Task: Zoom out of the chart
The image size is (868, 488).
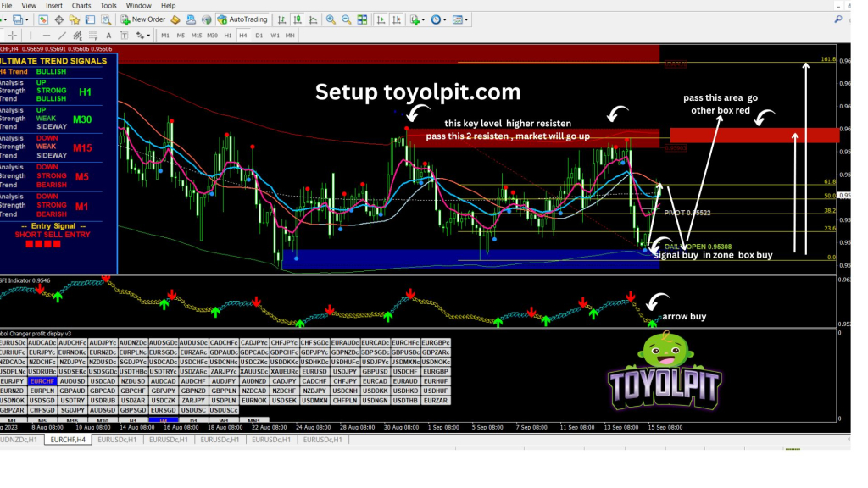Action: (346, 19)
